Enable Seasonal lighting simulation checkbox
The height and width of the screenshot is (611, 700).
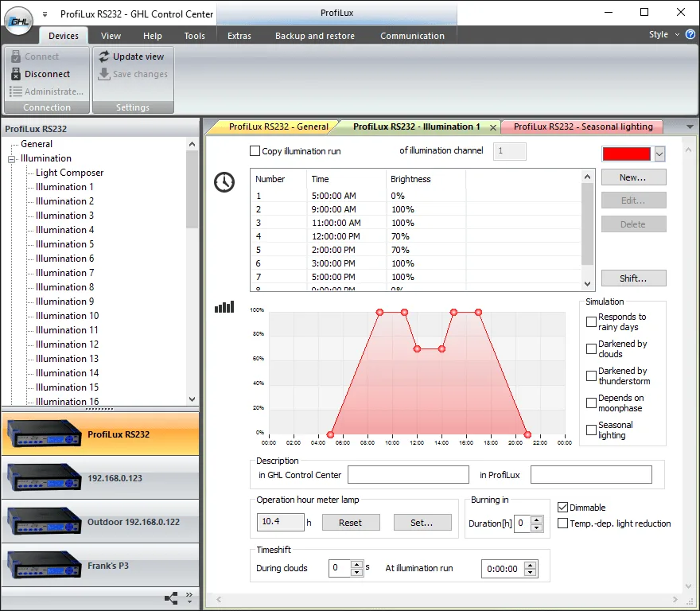click(x=591, y=430)
